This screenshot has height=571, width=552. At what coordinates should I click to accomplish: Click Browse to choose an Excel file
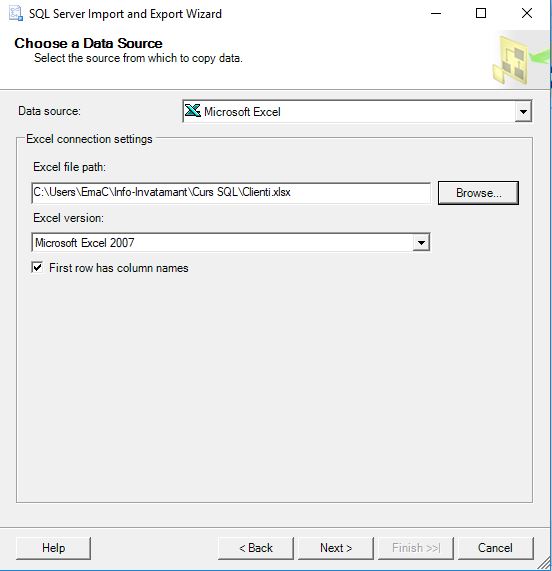(x=478, y=193)
